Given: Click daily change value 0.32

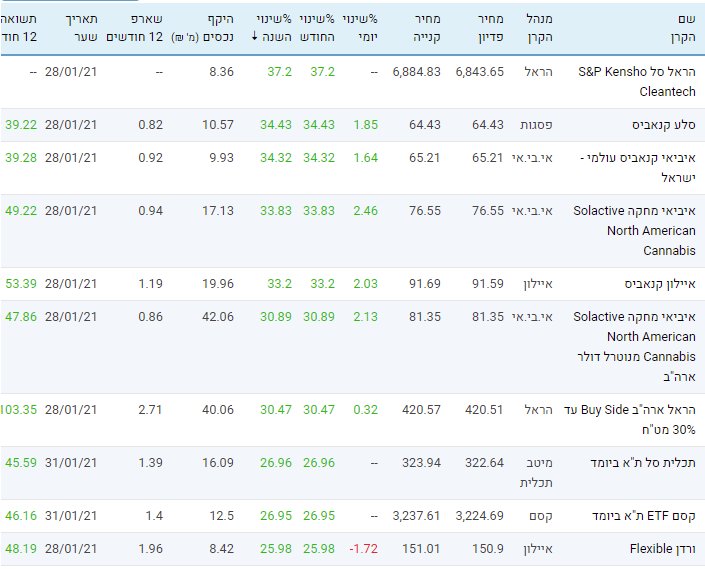Looking at the screenshot, I should [x=366, y=410].
